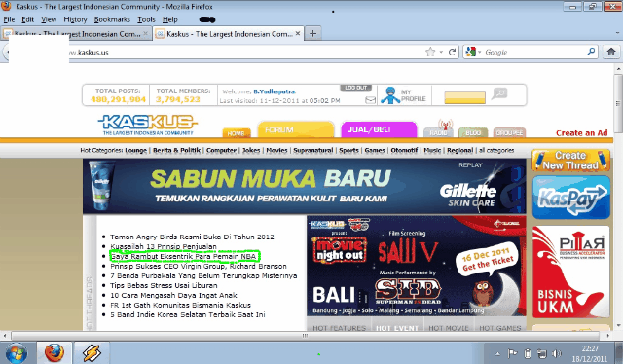
Task: Open the Firefox home page icon
Action: coord(611,52)
